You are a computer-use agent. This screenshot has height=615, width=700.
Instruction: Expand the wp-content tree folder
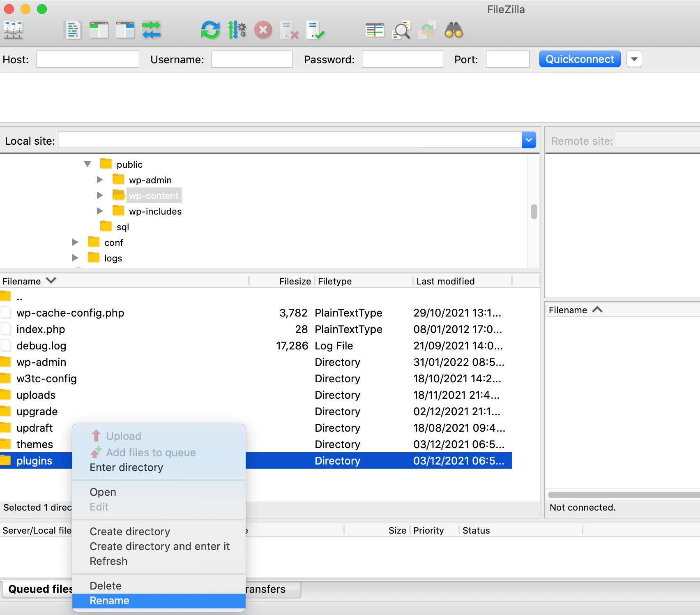coord(100,195)
